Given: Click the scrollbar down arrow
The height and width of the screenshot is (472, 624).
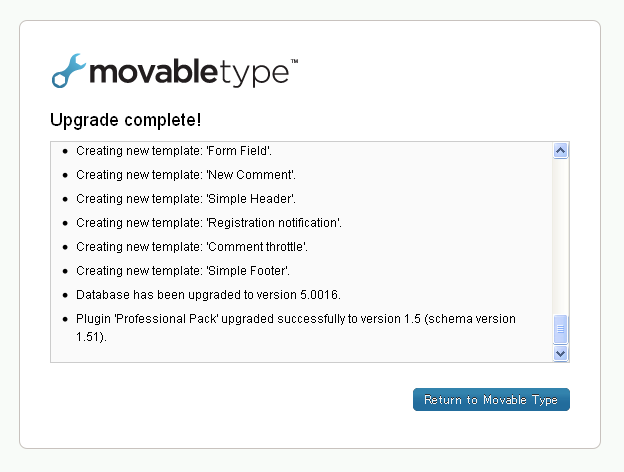Looking at the screenshot, I should coord(560,353).
